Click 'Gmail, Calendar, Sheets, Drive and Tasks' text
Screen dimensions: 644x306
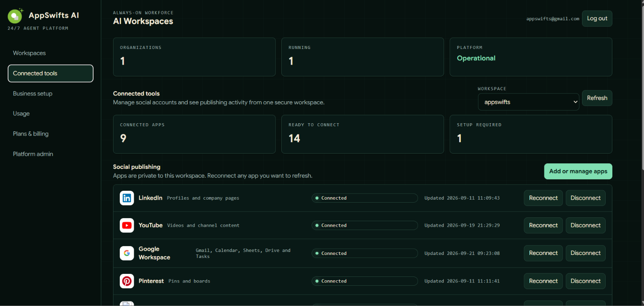(243, 253)
